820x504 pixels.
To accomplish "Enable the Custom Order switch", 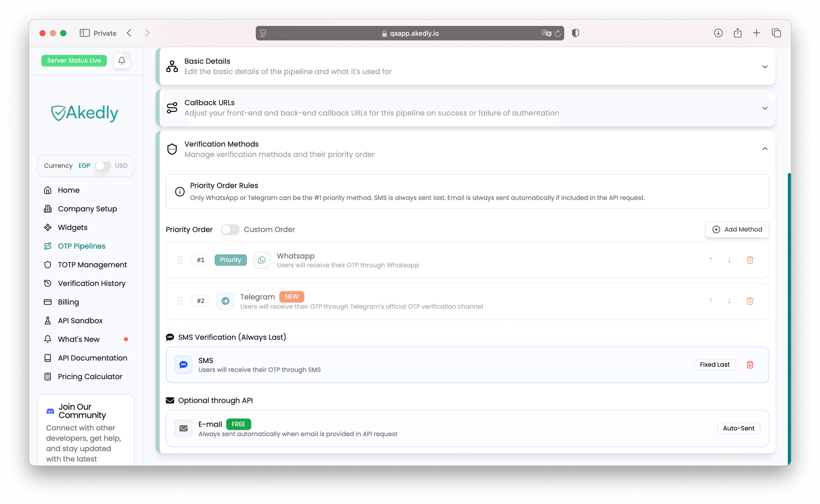I will click(230, 230).
